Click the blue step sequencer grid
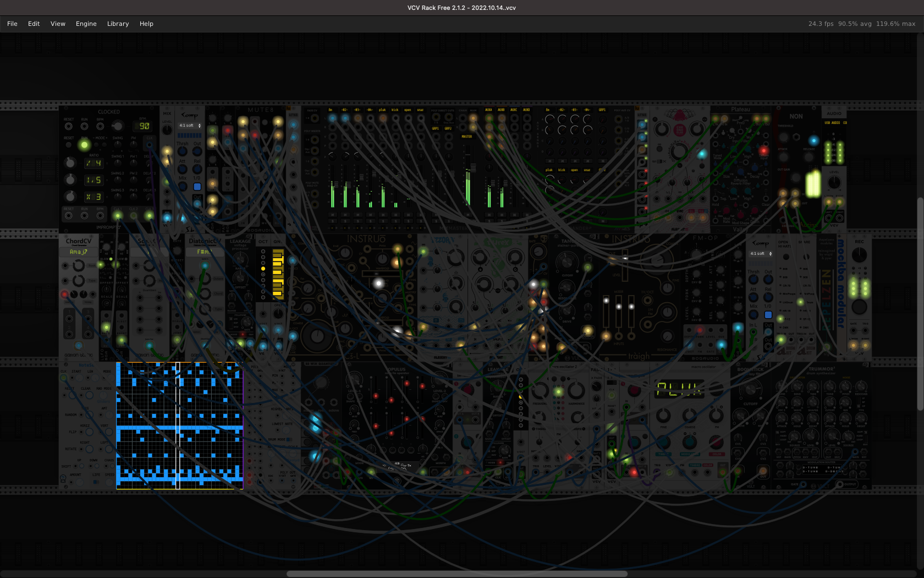This screenshot has height=578, width=924. (179, 426)
